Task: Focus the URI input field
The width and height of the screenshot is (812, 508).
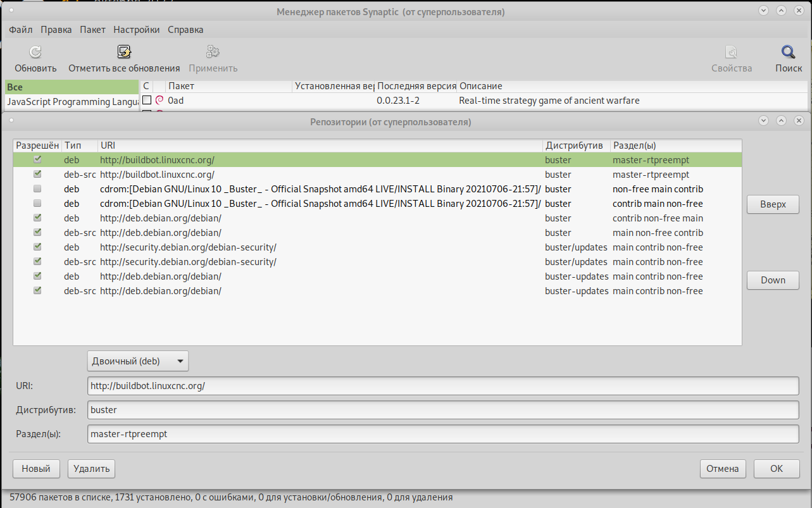Action: coord(443,385)
